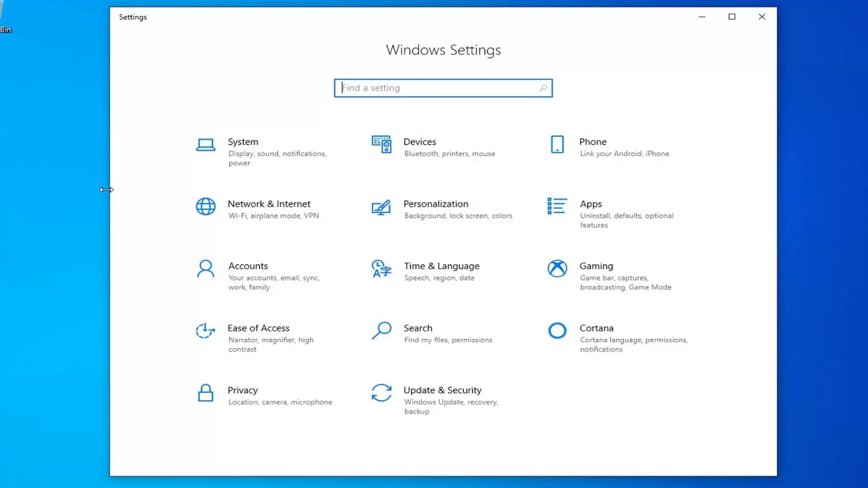
Task: Maximize the Settings window
Action: (732, 17)
